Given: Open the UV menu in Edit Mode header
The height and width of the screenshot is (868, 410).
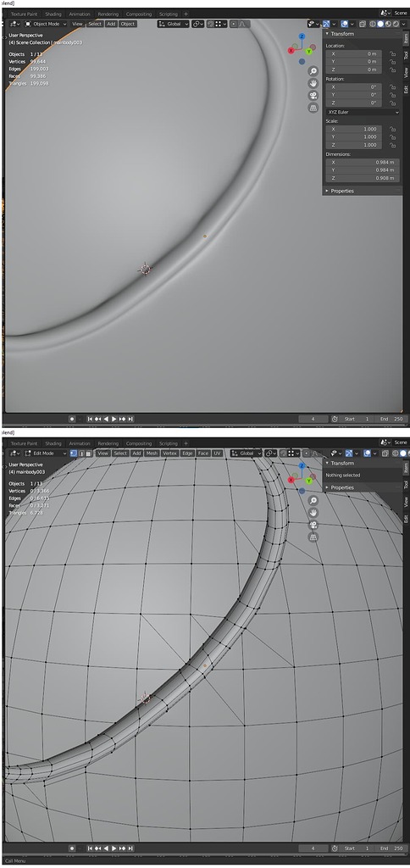Looking at the screenshot, I should [x=218, y=453].
